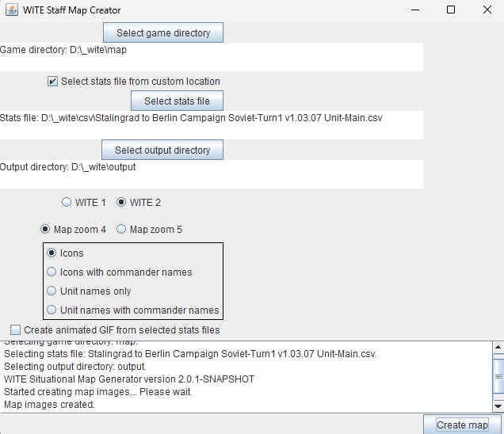This screenshot has width=504, height=434.
Task: Pick Unit names only option
Action: click(x=52, y=291)
